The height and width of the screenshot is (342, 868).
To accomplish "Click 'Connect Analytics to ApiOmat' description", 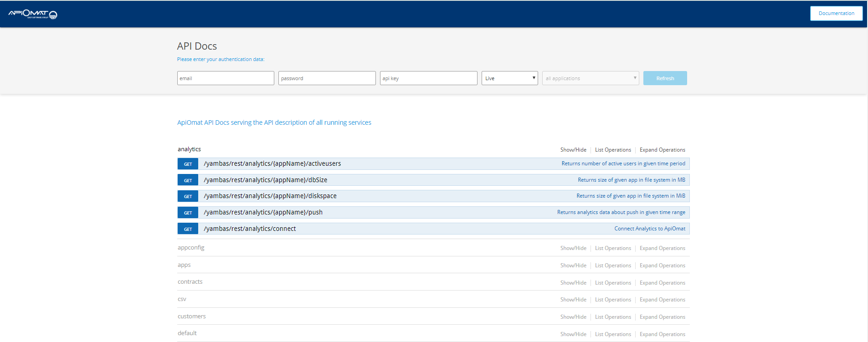I will coord(650,229).
